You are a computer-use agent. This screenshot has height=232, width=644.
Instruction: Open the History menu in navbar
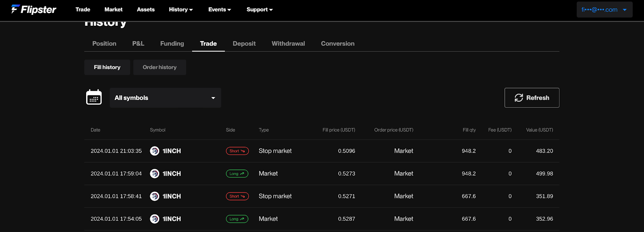[x=181, y=10]
